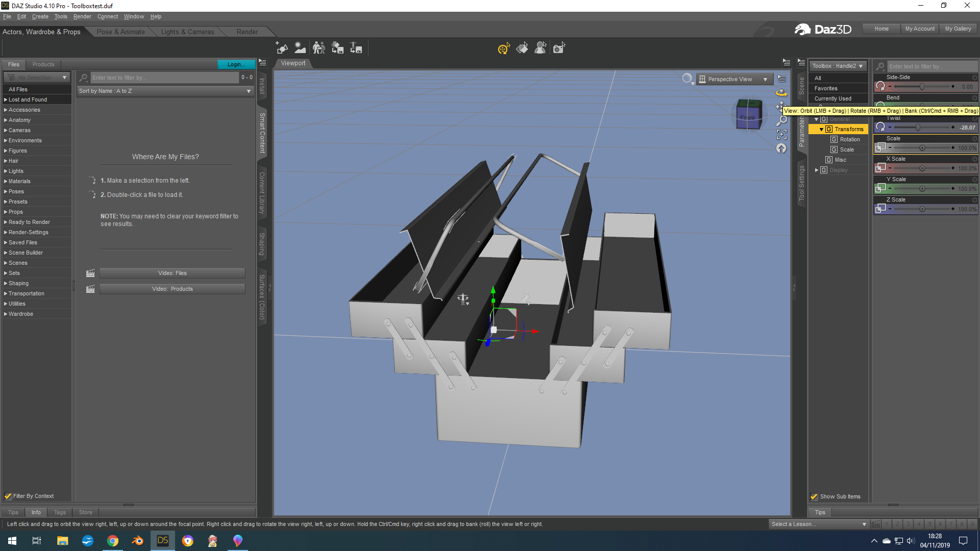980x551 pixels.
Task: Click the Create New Primitive toolbar icon
Action: coord(282,48)
